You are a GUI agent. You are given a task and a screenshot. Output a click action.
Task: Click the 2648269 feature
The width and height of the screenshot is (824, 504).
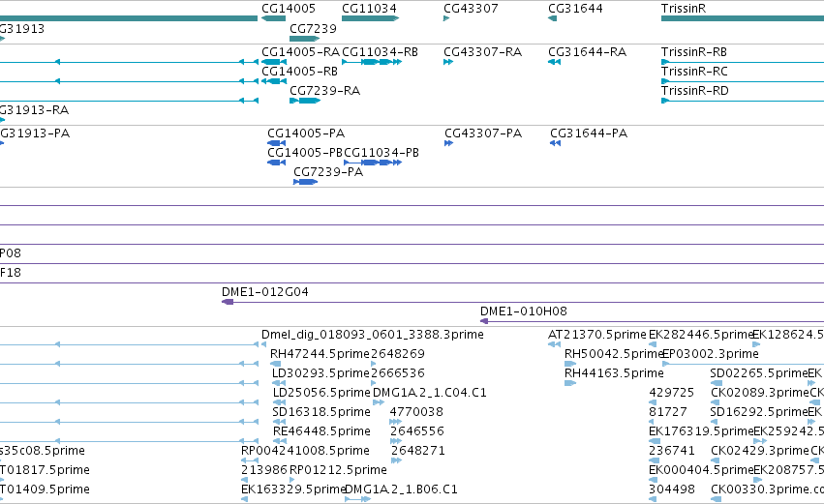[x=374, y=364]
